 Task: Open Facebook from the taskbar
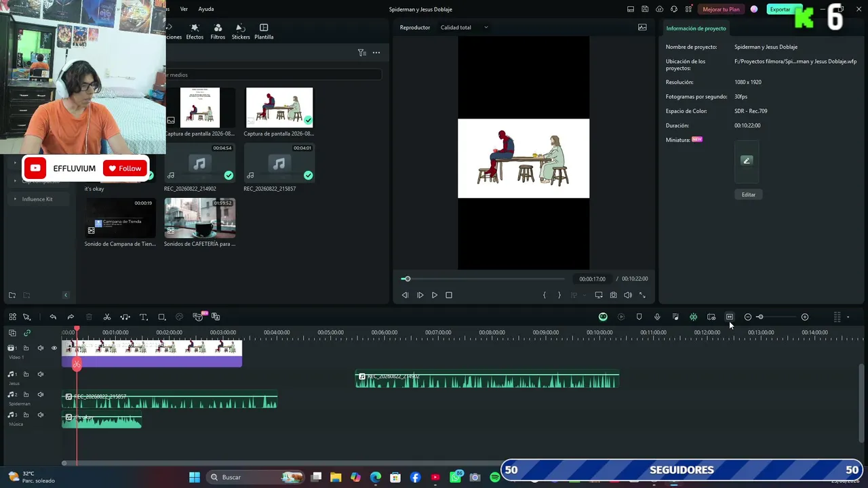415,477
